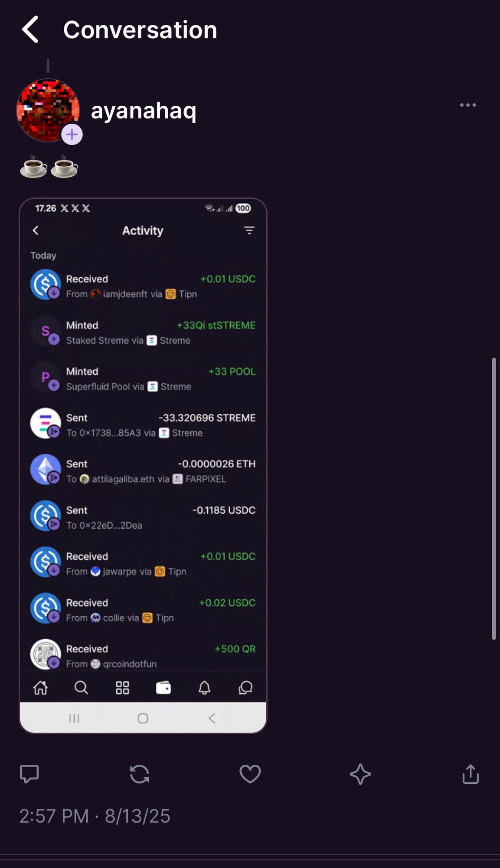Tap the search magnifier in screenshot
500x868 pixels.
click(x=81, y=687)
